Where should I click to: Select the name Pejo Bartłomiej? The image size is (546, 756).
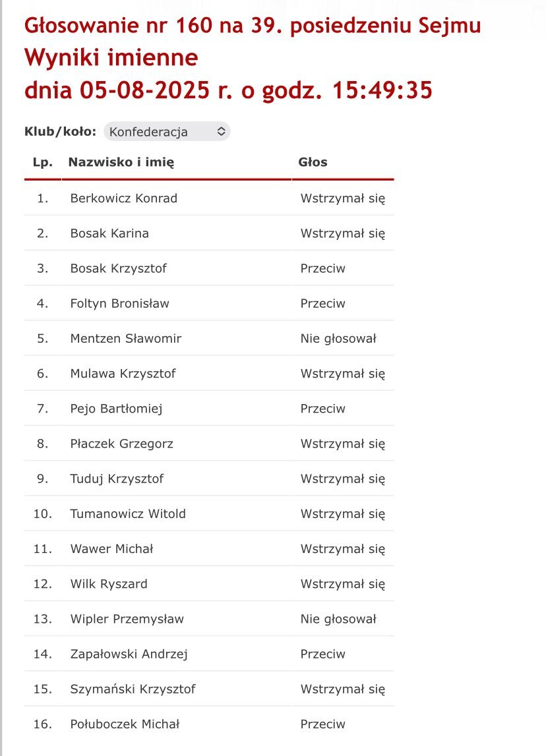116,409
